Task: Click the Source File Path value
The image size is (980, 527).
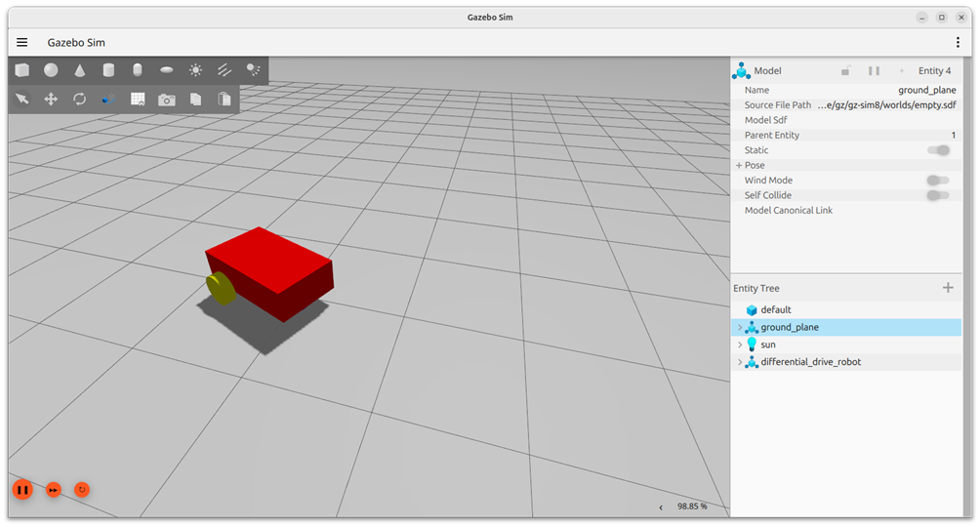Action: click(x=886, y=105)
